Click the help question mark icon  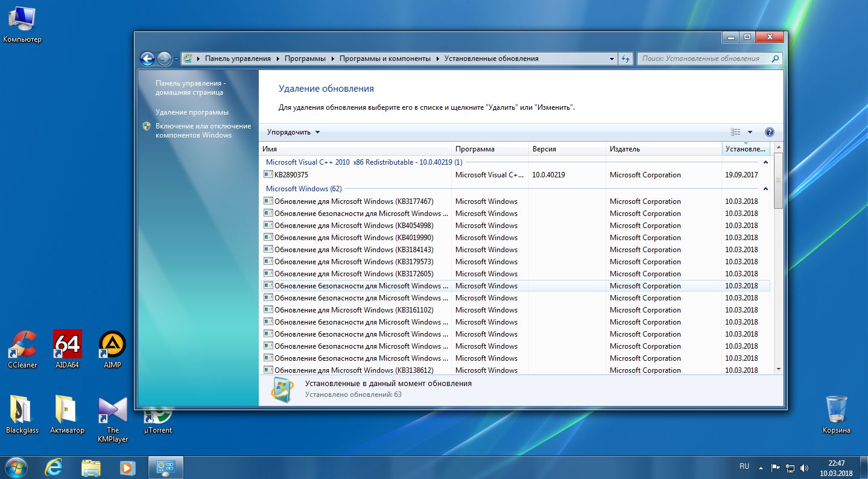pyautogui.click(x=769, y=132)
